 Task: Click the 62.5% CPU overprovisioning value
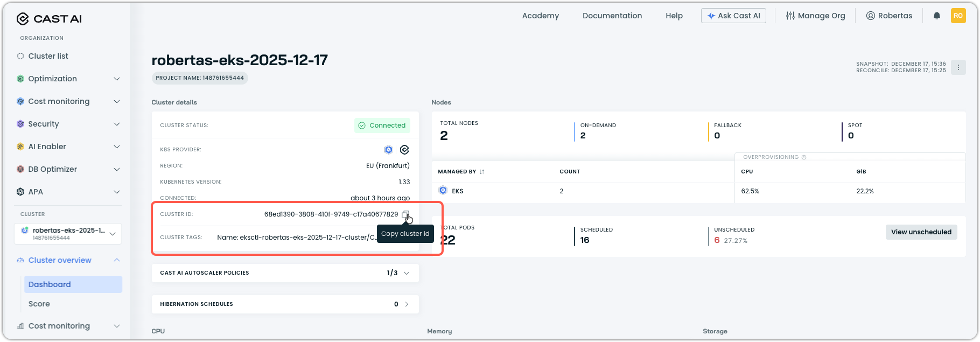[x=750, y=191]
